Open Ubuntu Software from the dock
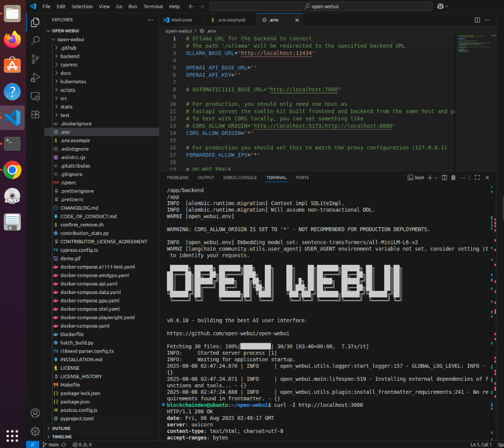This screenshot has width=504, height=448. 12,65
